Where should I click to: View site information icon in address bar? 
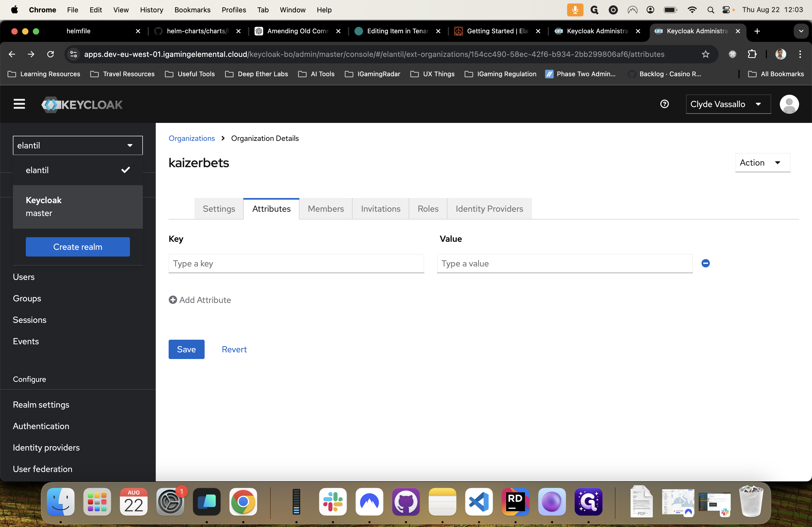pyautogui.click(x=73, y=54)
